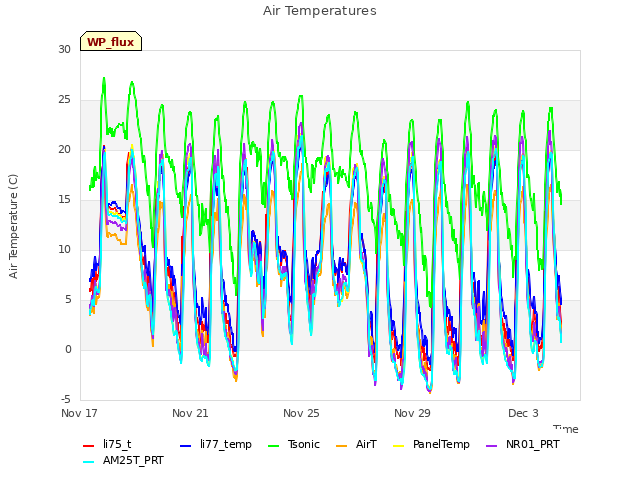Viewport: 640px width, 480px height.
Task: Click the Nov 17 x-axis tick label
Action: [79, 413]
